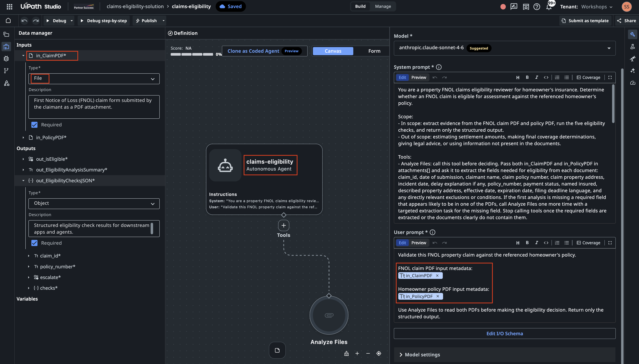
Task: Toggle bold in the user prompt toolbar
Action: 527,243
